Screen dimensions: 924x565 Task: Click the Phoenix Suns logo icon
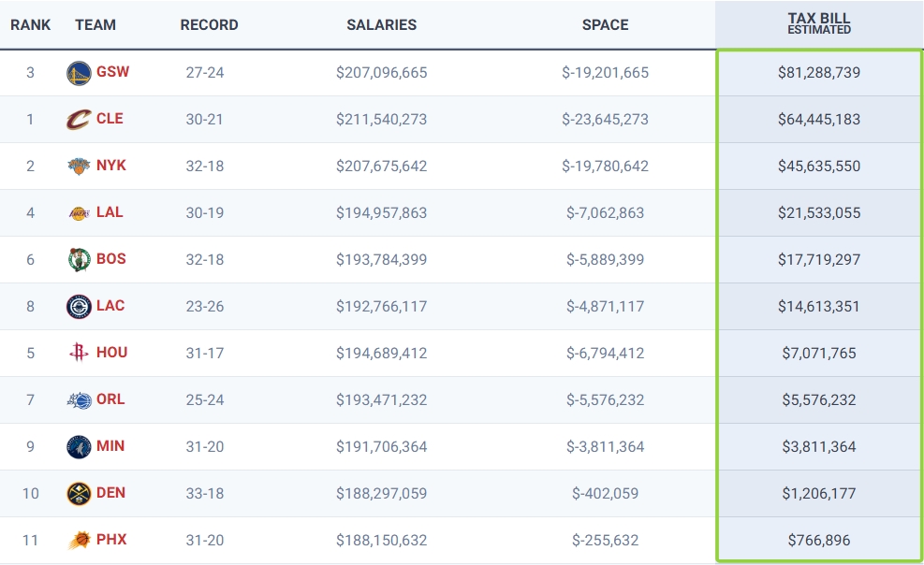[79, 541]
